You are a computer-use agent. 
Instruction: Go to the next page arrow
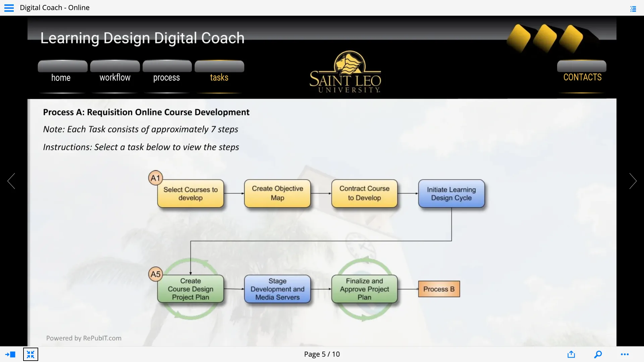point(633,181)
